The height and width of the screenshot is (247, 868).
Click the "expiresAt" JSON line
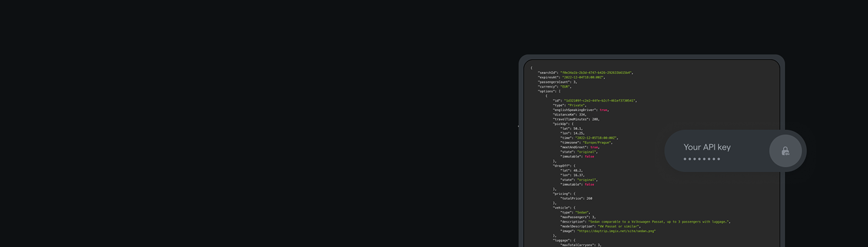tap(571, 77)
